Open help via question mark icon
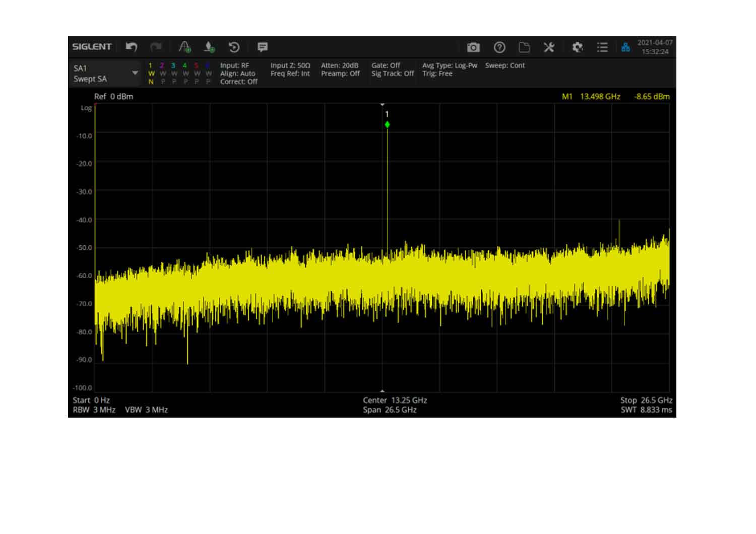 point(499,47)
